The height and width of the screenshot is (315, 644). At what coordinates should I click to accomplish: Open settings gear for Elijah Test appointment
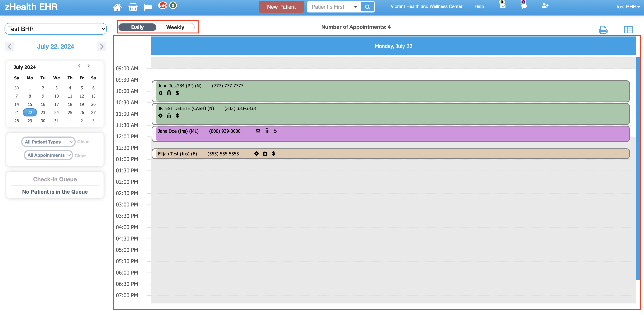pyautogui.click(x=256, y=154)
